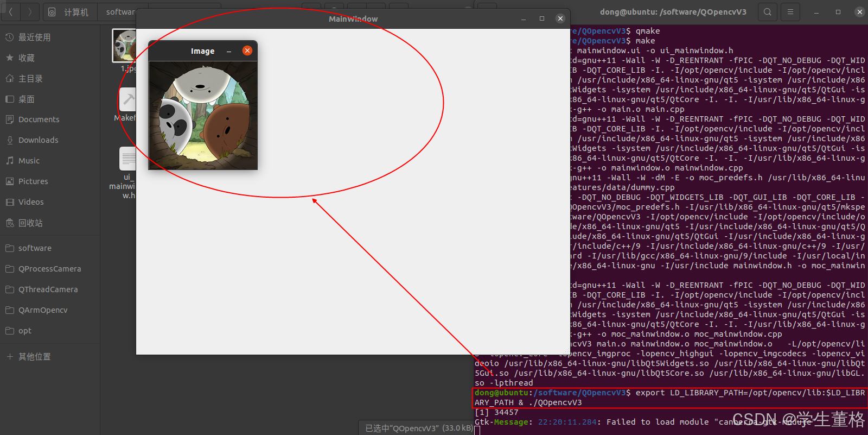Click the 'so -lpthread' line in terminal
This screenshot has height=435, width=868.
coord(504,383)
